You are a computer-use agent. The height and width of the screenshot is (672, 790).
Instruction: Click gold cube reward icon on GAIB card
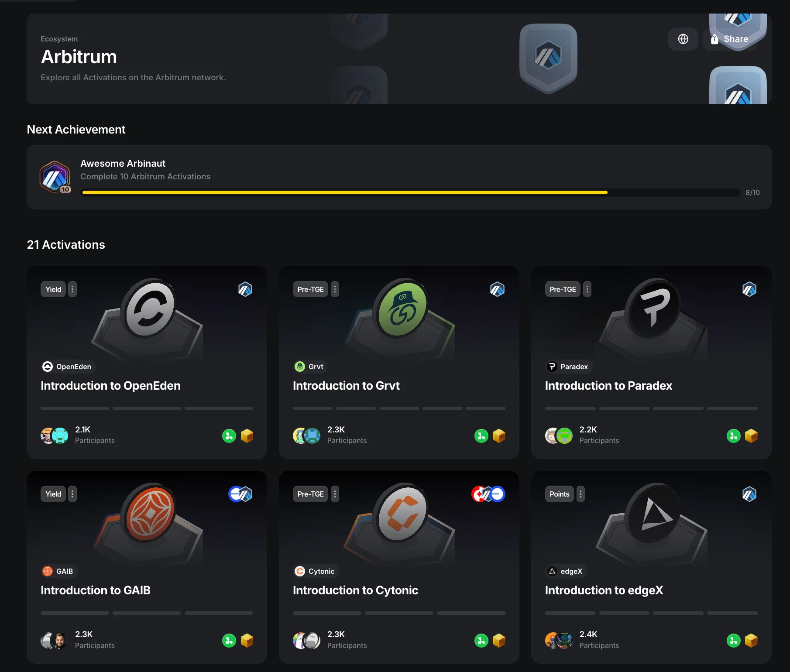[x=247, y=641]
